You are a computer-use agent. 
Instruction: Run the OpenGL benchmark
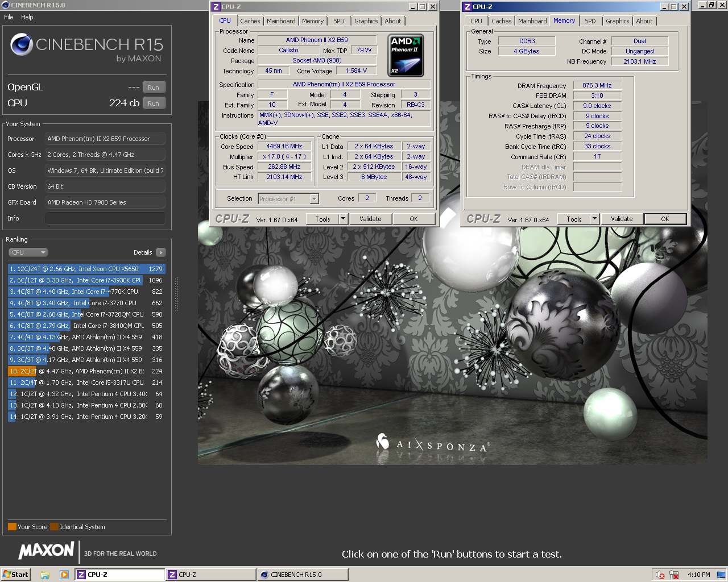154,88
